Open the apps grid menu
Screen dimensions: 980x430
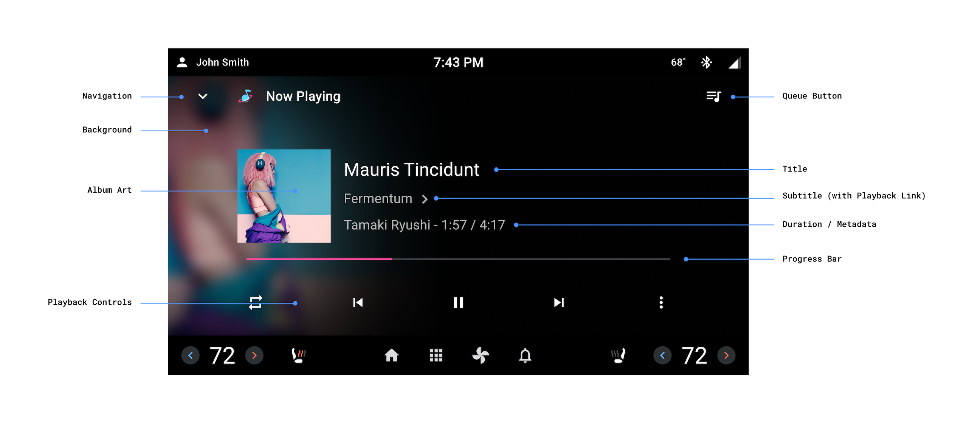point(436,355)
